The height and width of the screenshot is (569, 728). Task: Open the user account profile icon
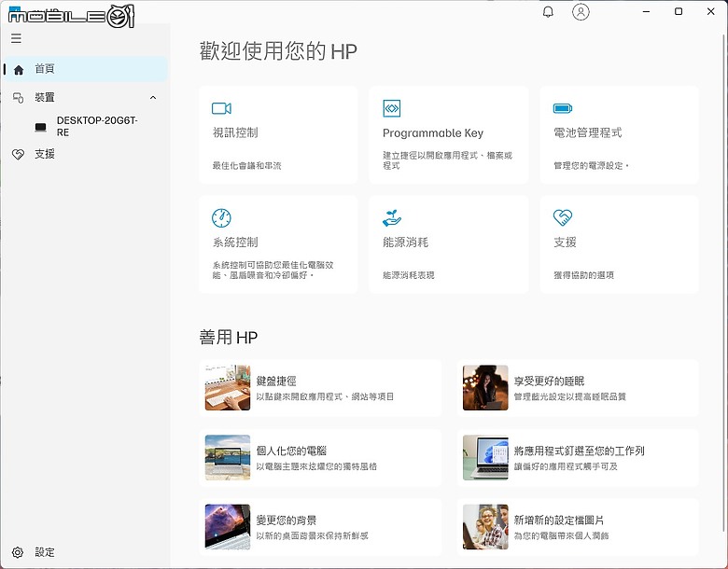(x=581, y=11)
